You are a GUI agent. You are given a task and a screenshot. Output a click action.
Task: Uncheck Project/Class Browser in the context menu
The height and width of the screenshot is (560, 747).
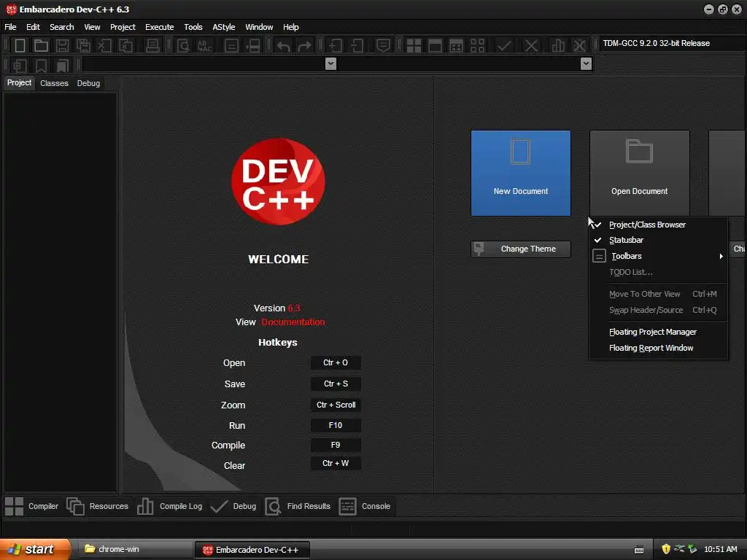(658, 225)
